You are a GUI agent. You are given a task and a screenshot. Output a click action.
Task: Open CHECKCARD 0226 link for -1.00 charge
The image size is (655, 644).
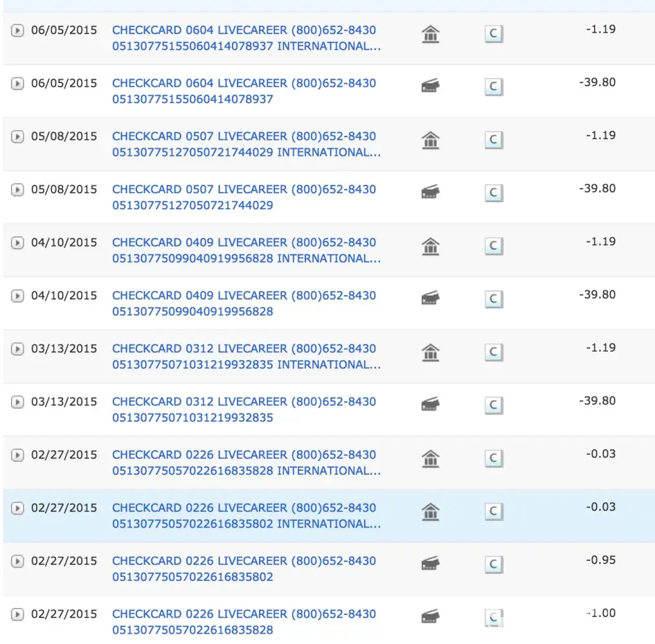click(x=244, y=621)
